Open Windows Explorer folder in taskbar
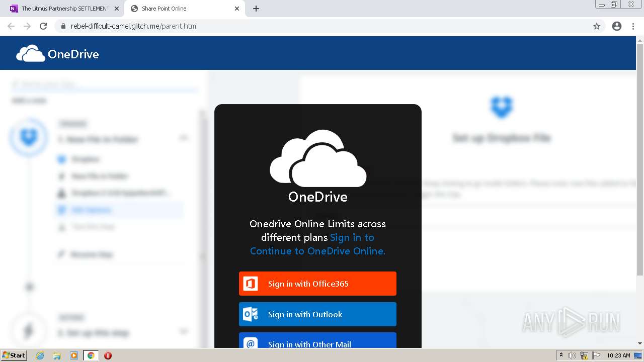644x362 pixels. (x=57, y=355)
